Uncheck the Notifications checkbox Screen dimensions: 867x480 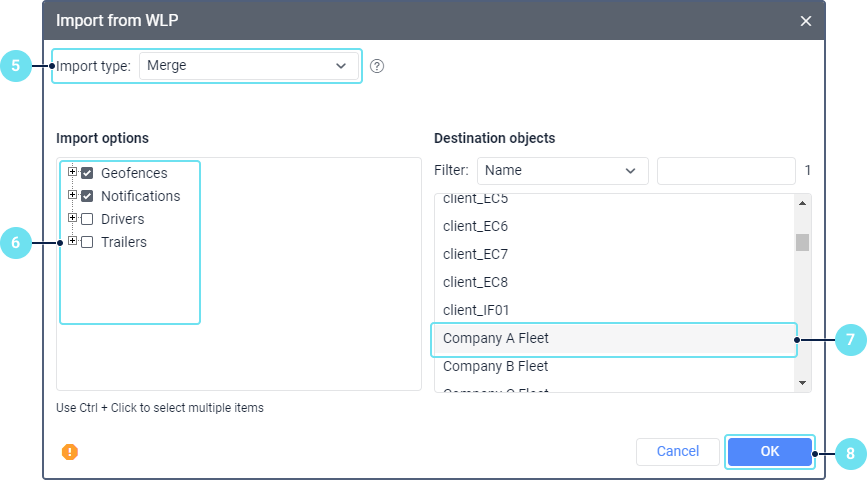click(x=87, y=196)
